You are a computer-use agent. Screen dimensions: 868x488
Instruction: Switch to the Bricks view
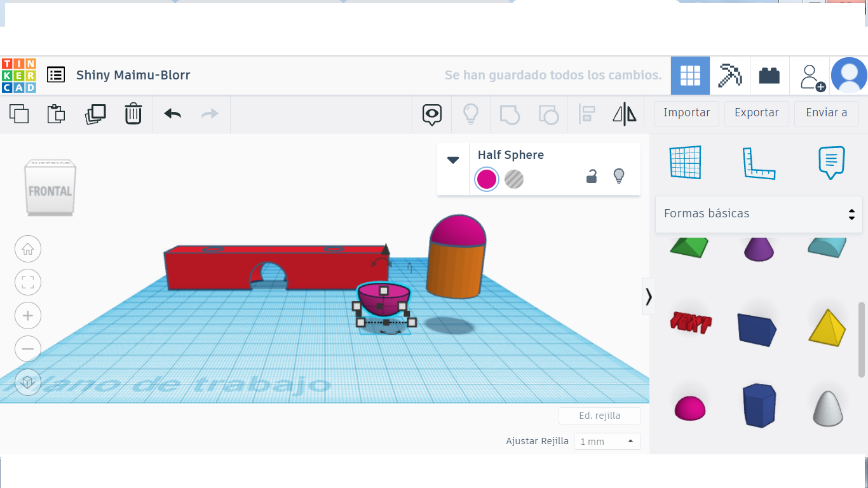coord(770,76)
